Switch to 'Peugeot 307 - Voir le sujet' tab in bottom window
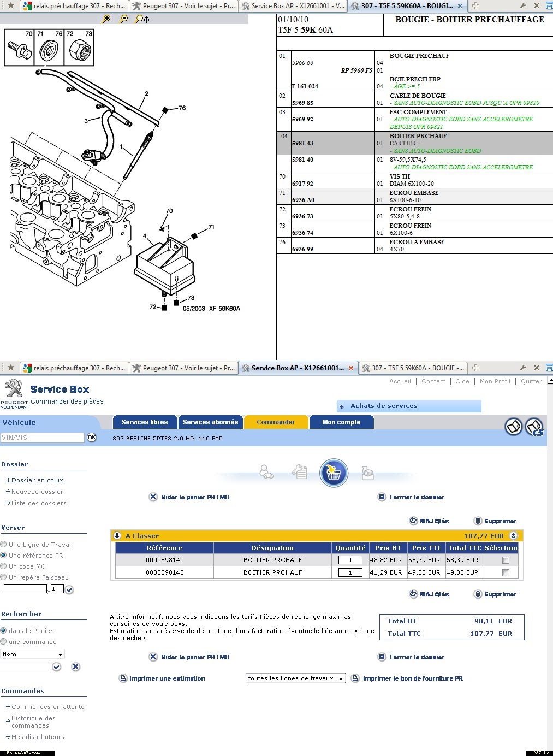553x756 pixels. click(x=183, y=368)
